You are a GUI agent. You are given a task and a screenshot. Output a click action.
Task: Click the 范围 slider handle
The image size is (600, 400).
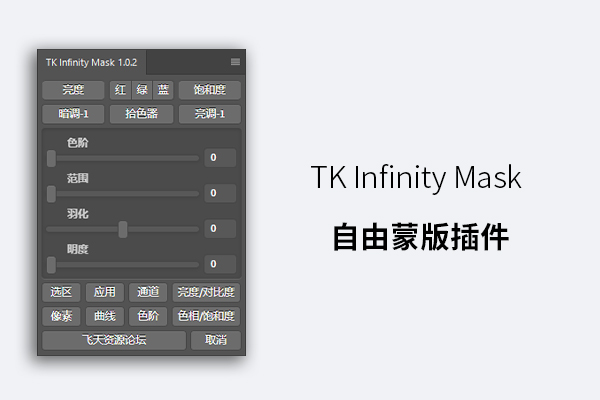[x=51, y=194]
